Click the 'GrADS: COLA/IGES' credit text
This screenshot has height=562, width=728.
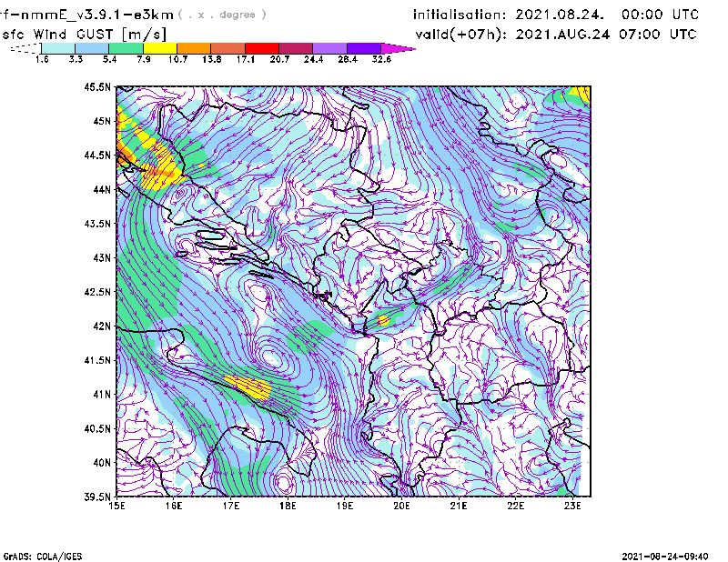(x=43, y=557)
